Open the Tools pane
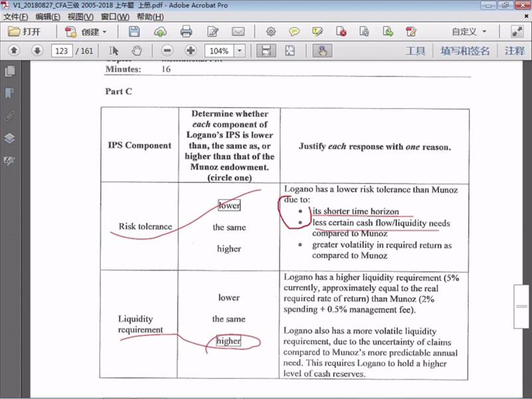The image size is (532, 399). click(x=415, y=51)
